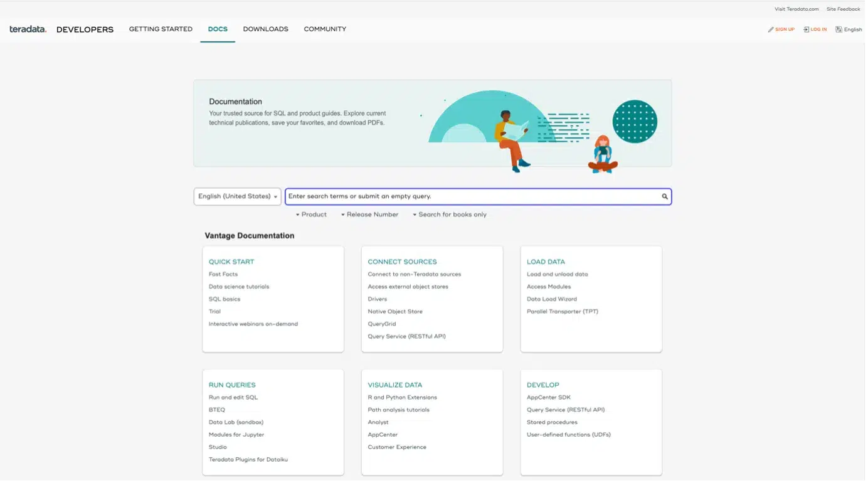Focus the documentation search input field
This screenshot has width=868, height=483.
coord(470,197)
